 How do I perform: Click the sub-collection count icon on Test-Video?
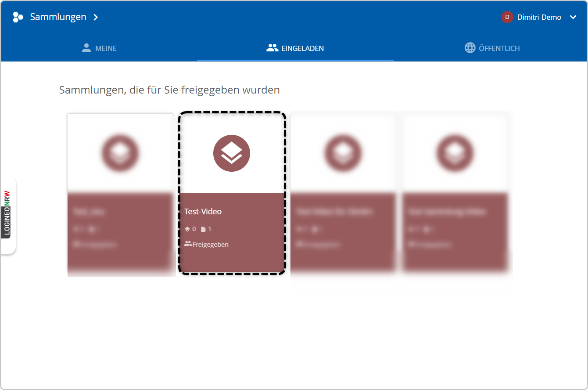[187, 229]
